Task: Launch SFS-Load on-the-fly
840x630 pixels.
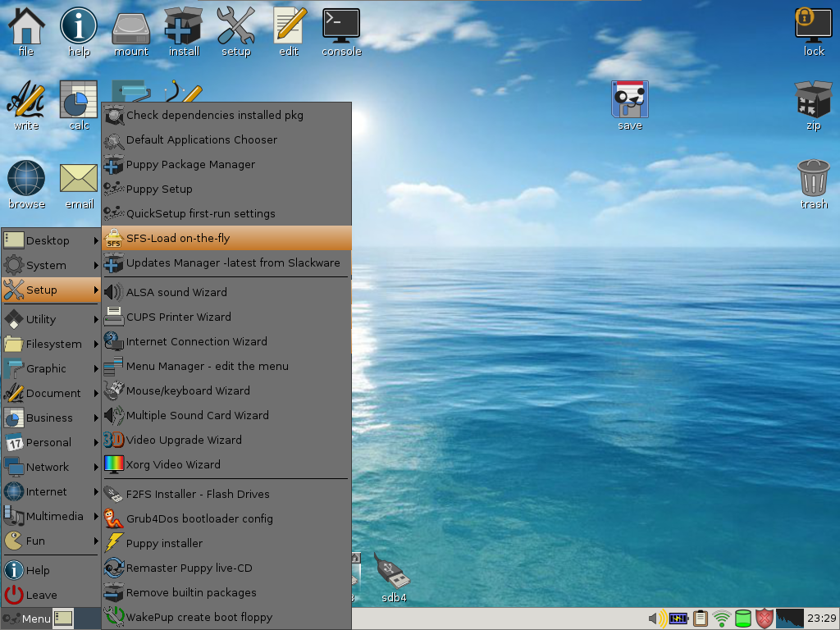Action: 226,239
